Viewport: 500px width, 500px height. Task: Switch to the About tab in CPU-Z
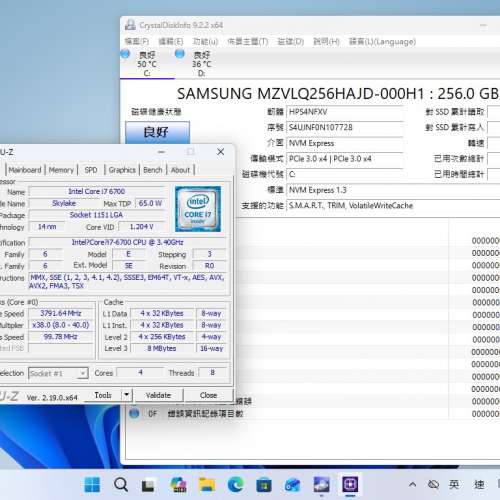(x=180, y=170)
